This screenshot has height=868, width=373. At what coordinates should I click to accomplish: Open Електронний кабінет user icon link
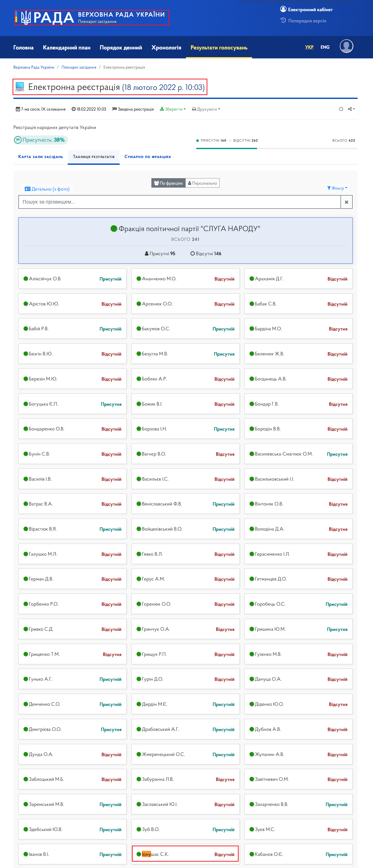tap(306, 9)
